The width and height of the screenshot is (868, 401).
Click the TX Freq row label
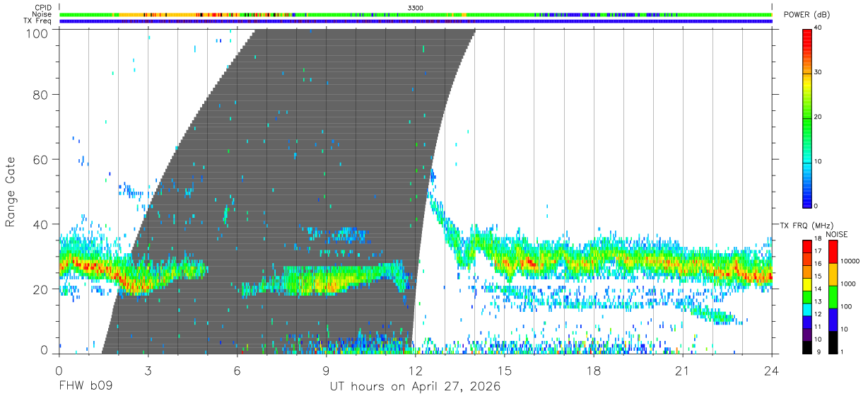37,21
